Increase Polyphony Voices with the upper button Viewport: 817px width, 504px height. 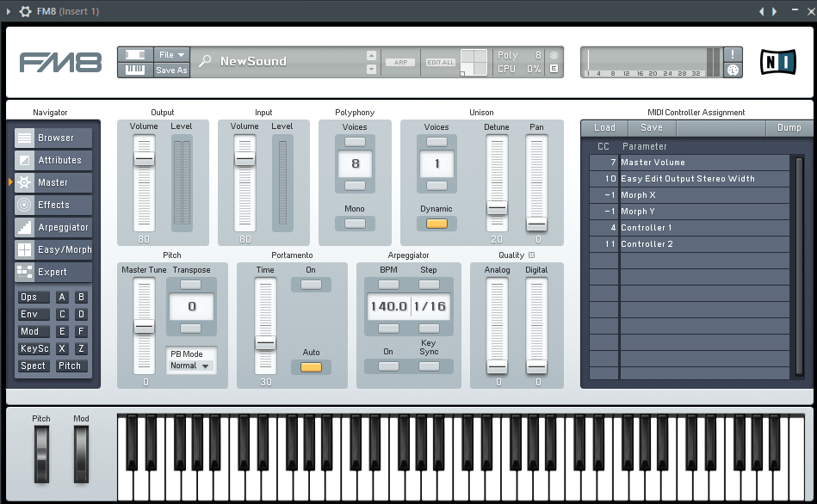pyautogui.click(x=355, y=142)
